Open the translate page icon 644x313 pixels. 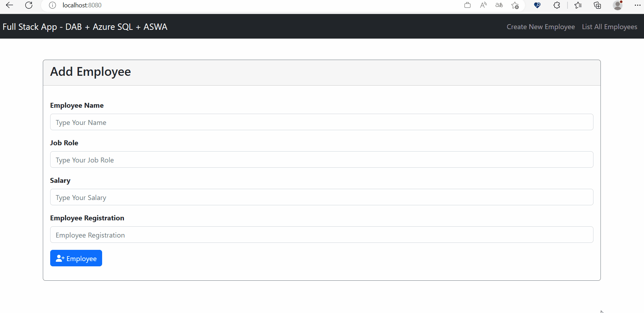tap(499, 5)
